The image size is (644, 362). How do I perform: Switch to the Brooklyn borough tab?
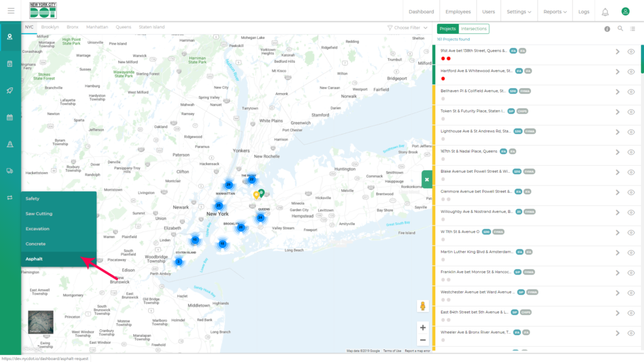pyautogui.click(x=50, y=28)
